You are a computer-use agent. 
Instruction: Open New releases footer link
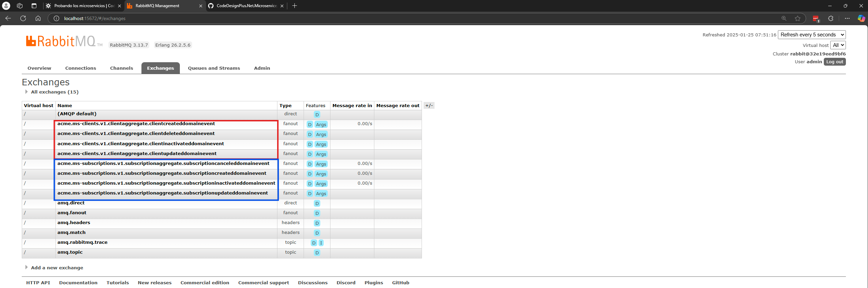pyautogui.click(x=155, y=283)
